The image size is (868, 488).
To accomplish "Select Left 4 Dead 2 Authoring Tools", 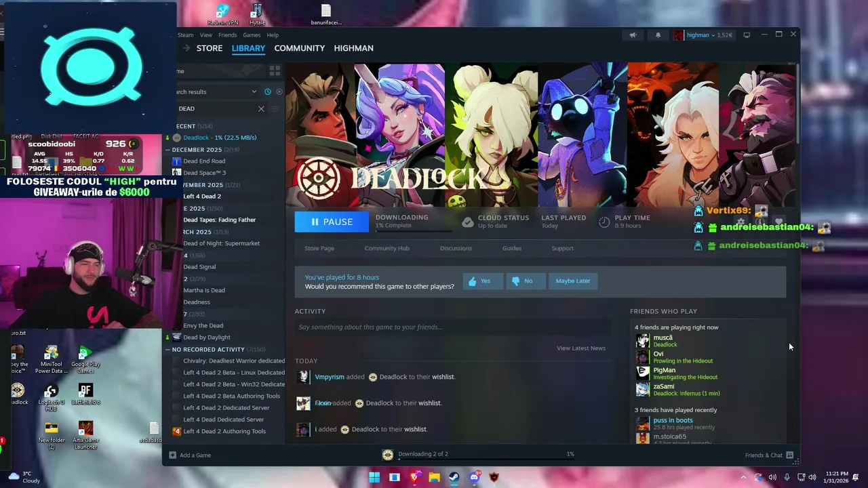I will coord(224,431).
